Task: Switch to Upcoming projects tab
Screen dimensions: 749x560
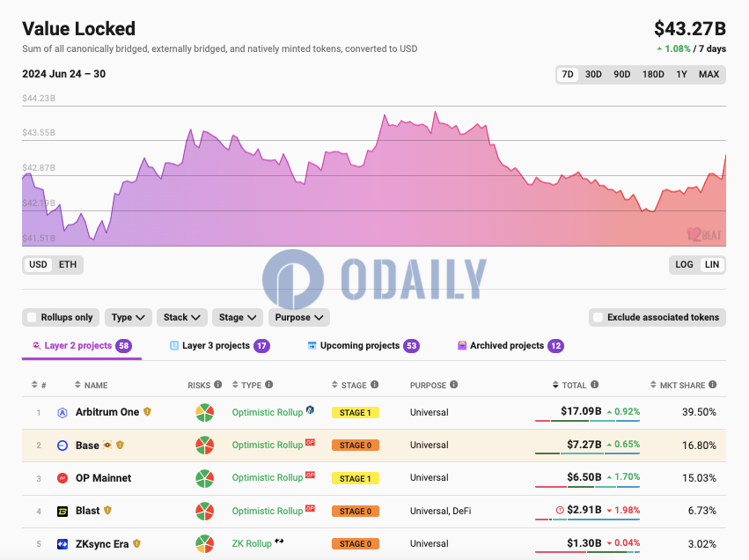Action: click(363, 346)
